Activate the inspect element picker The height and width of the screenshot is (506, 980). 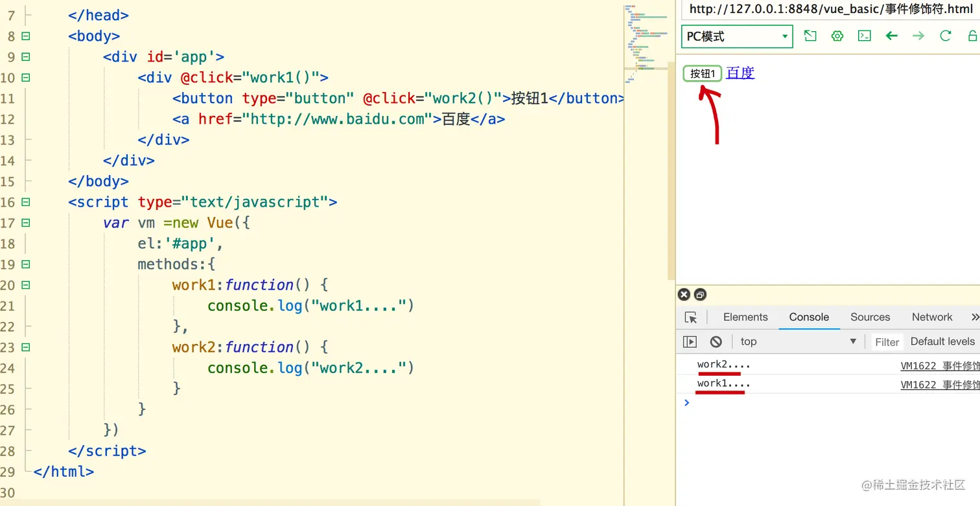coord(691,317)
